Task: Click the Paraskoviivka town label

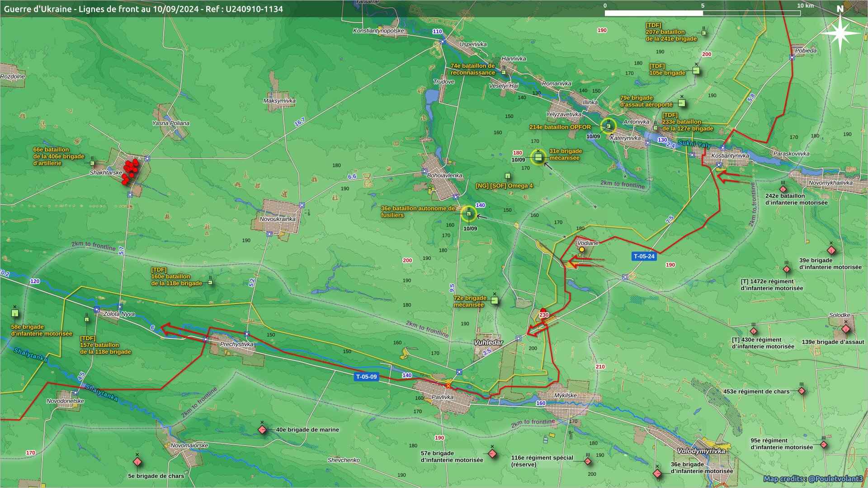Action: pyautogui.click(x=791, y=154)
